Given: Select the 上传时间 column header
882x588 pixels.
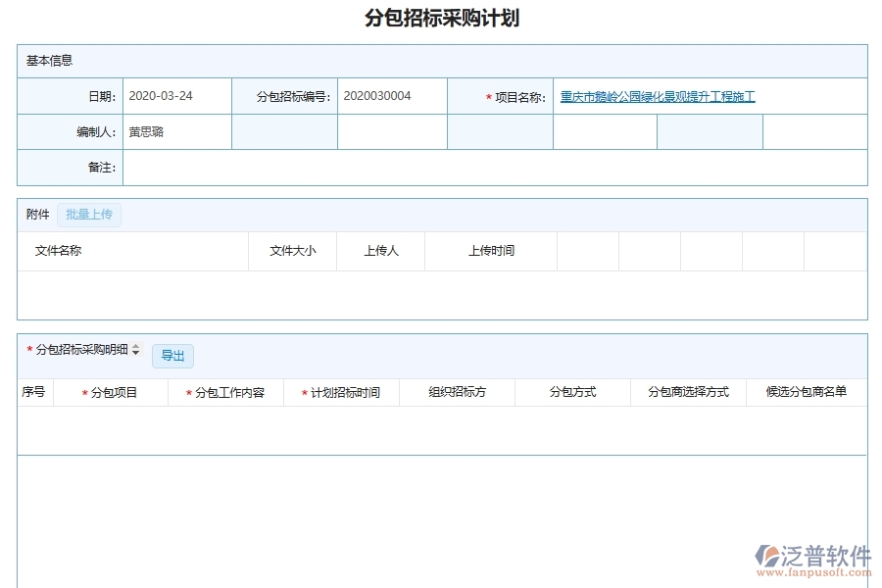Looking at the screenshot, I should point(490,251).
